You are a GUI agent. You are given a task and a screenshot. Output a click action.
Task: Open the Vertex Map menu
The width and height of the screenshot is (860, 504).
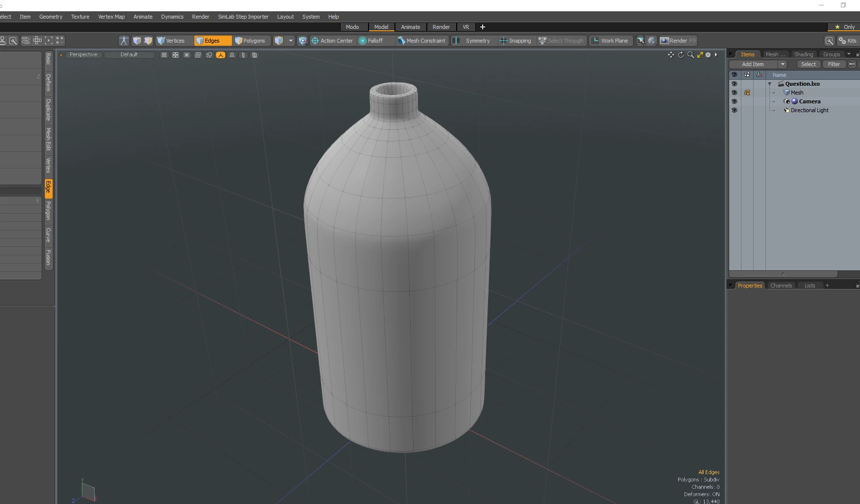click(111, 17)
